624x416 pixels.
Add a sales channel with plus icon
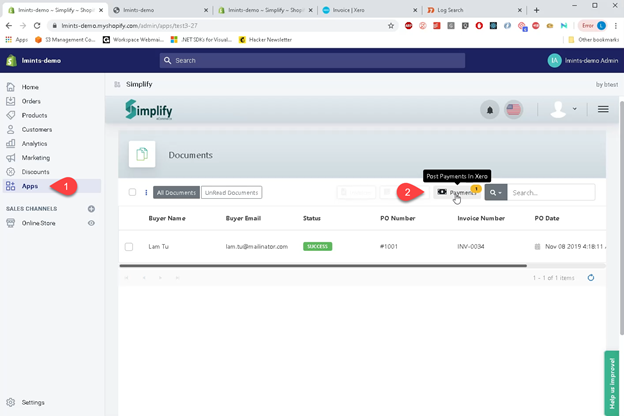(91, 209)
